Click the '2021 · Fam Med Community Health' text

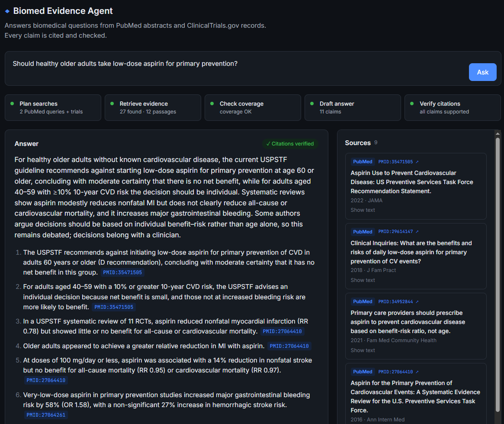click(393, 340)
